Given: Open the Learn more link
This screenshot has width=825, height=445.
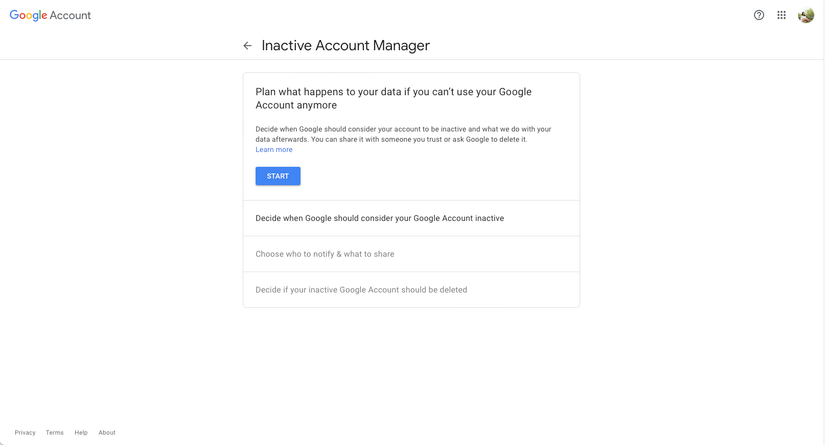Looking at the screenshot, I should (x=274, y=149).
